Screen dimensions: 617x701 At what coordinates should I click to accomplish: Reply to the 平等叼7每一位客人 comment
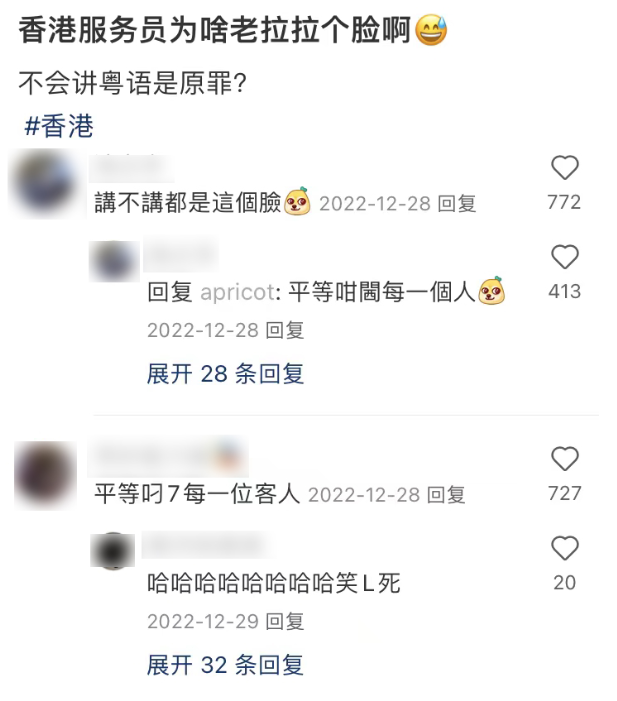pyautogui.click(x=446, y=495)
